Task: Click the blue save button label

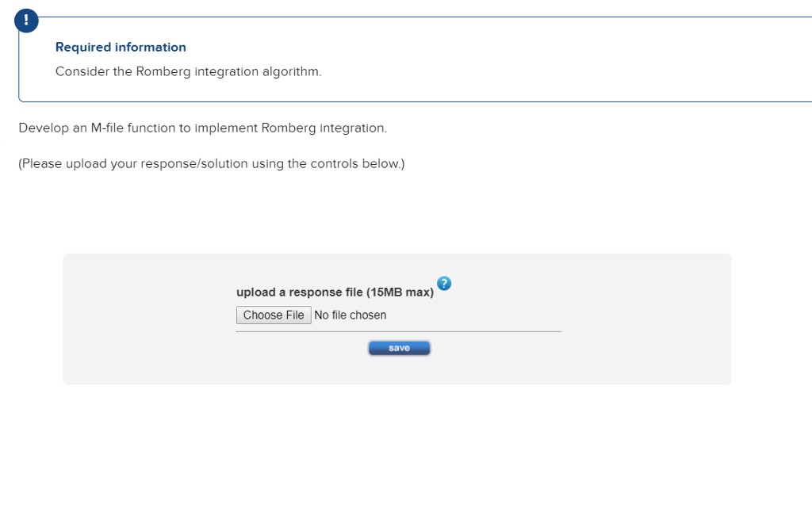Action: pos(399,347)
